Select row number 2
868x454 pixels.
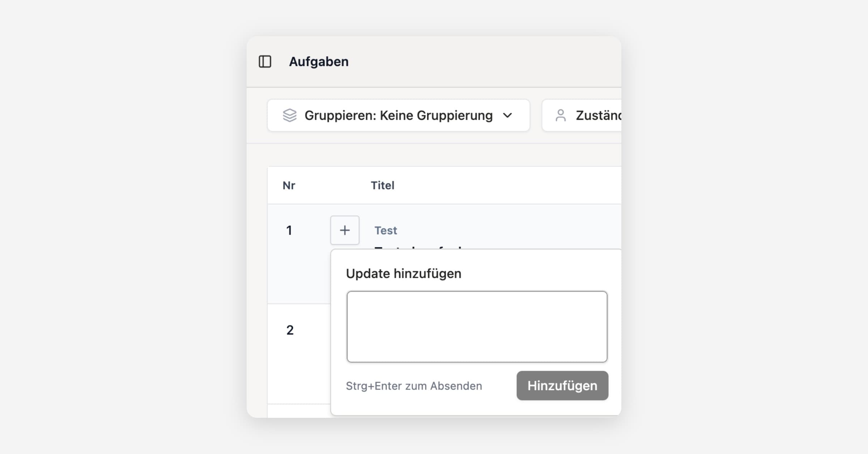coord(290,330)
